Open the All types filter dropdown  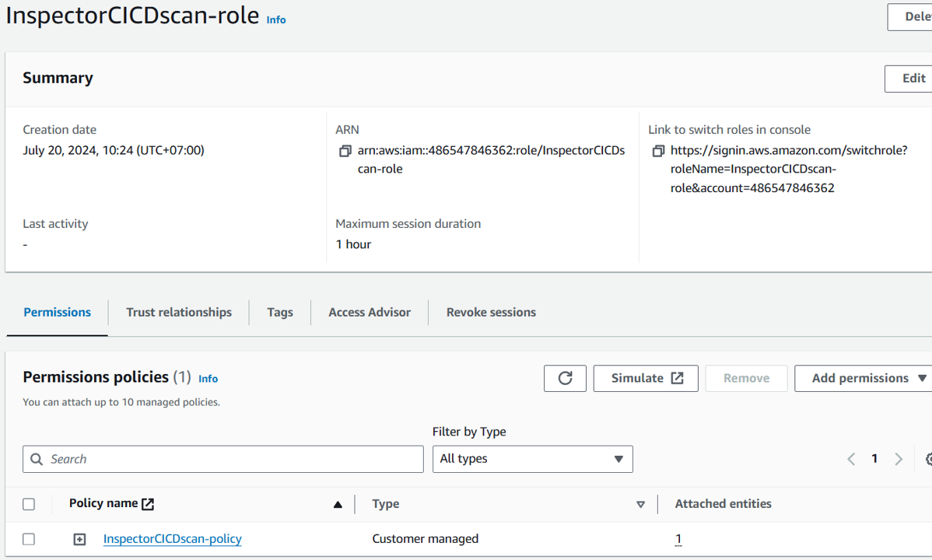click(533, 459)
